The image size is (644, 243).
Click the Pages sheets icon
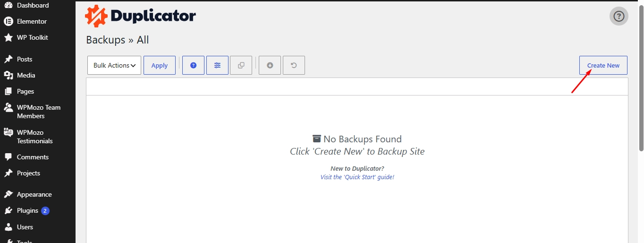coord(8,91)
